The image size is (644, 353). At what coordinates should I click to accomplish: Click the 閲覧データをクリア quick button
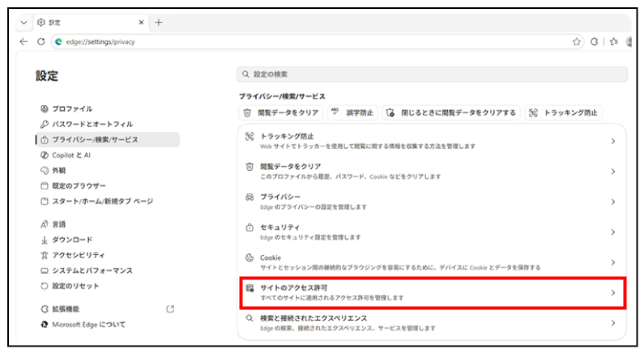[x=281, y=113]
